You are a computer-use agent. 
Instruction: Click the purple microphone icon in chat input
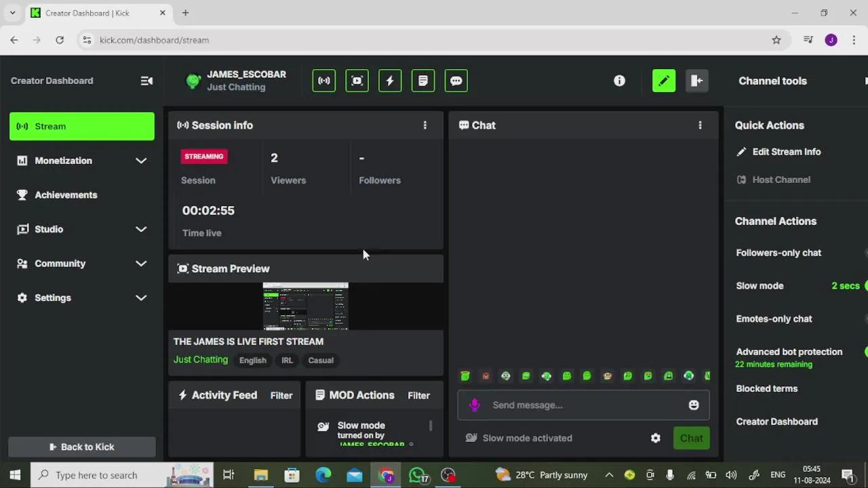click(475, 405)
